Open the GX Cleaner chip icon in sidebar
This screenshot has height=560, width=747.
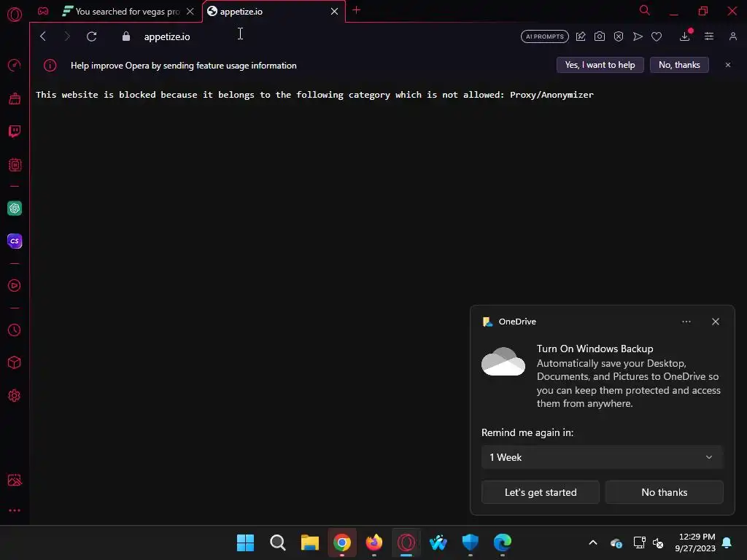point(15,165)
